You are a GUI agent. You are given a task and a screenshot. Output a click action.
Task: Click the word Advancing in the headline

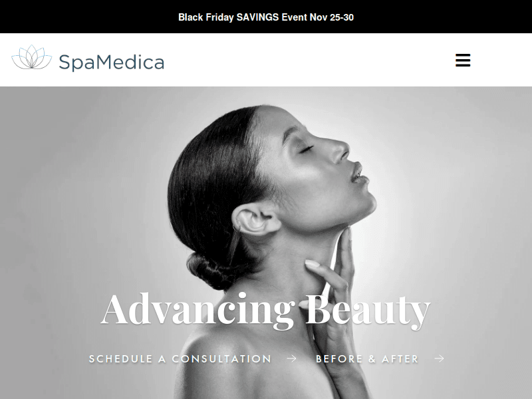[198, 311]
